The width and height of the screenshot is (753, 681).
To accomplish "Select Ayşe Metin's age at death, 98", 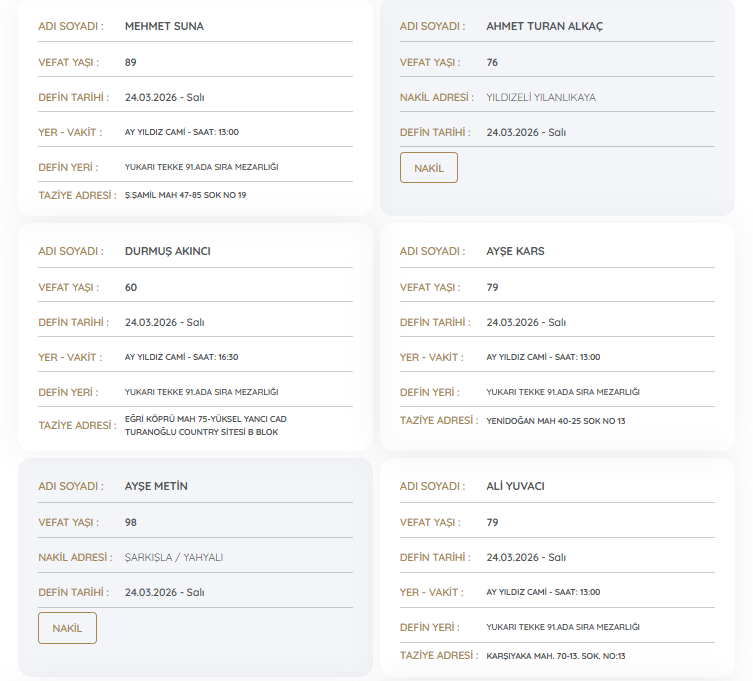I will (x=131, y=522).
